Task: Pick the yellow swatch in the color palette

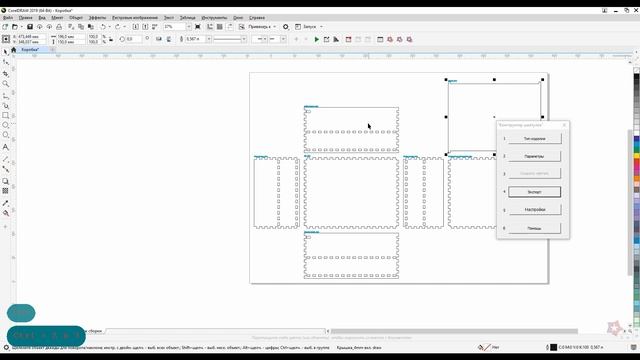Action: (637, 156)
